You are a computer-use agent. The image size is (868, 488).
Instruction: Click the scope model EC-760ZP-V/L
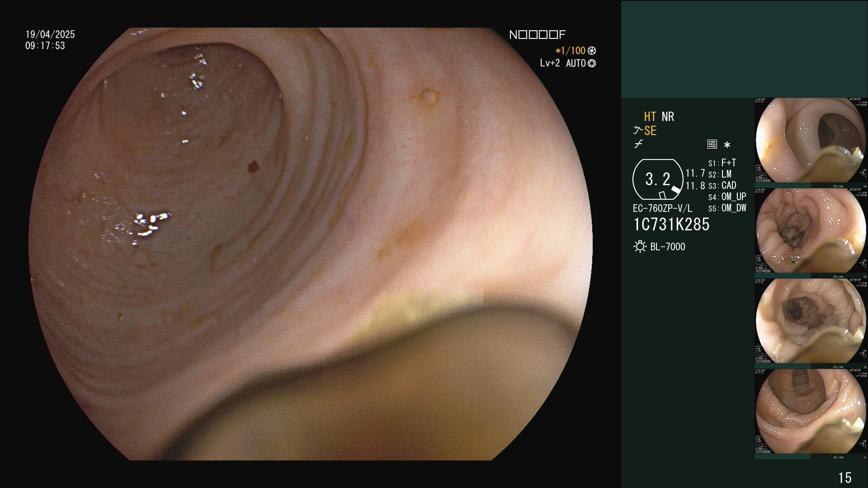coord(662,208)
